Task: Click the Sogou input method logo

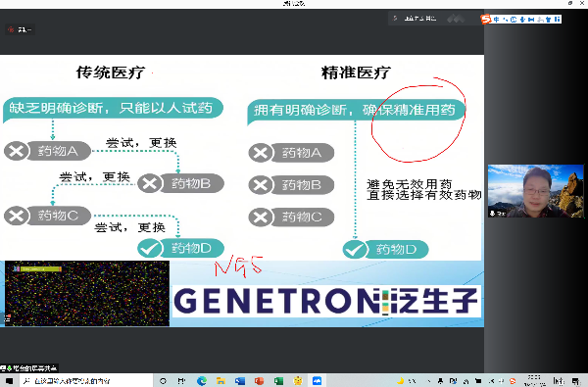Action: [486, 20]
